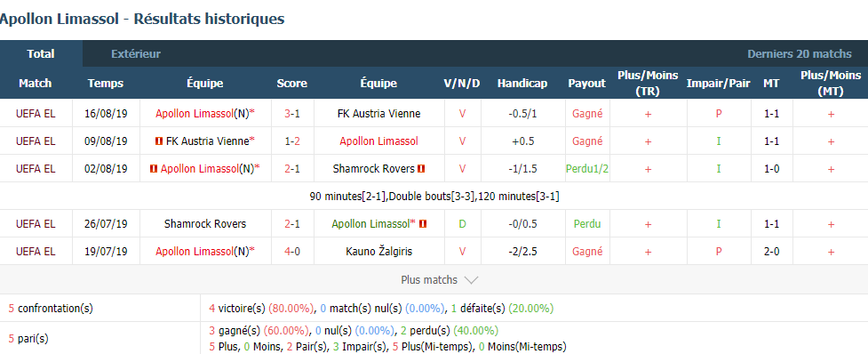Click Plus matchs text link

click(429, 280)
